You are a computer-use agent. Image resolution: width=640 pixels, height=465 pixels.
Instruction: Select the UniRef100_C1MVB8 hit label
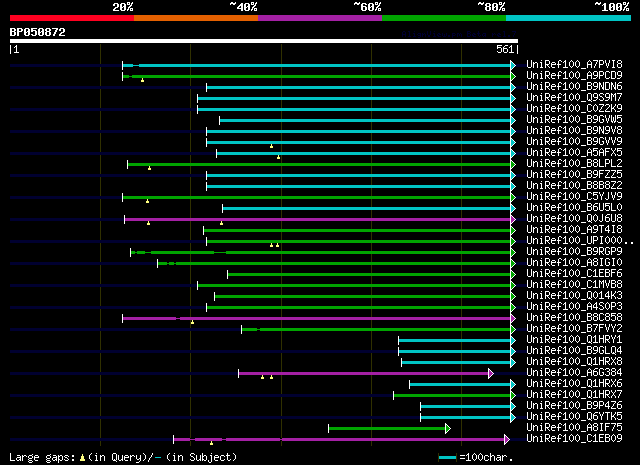pos(574,285)
